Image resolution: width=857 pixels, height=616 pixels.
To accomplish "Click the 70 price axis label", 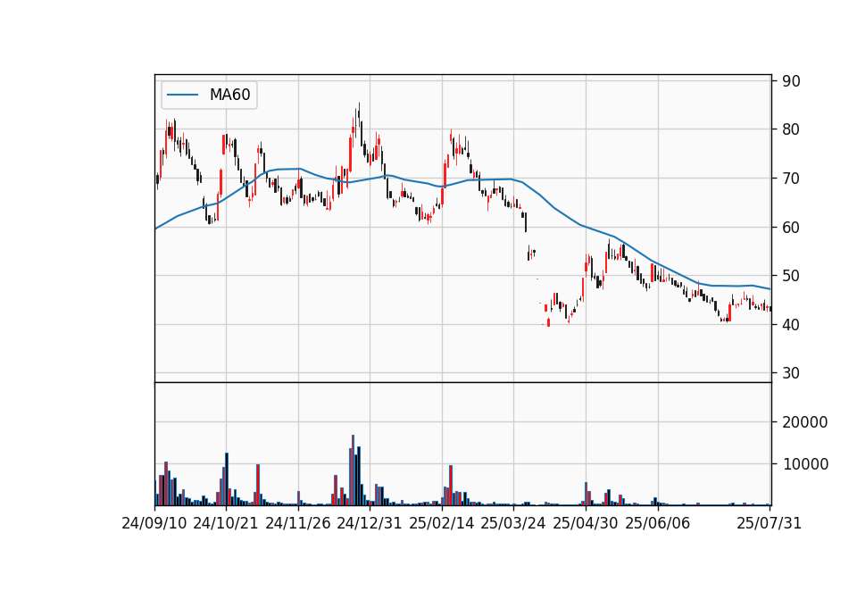I will pyautogui.click(x=791, y=179).
